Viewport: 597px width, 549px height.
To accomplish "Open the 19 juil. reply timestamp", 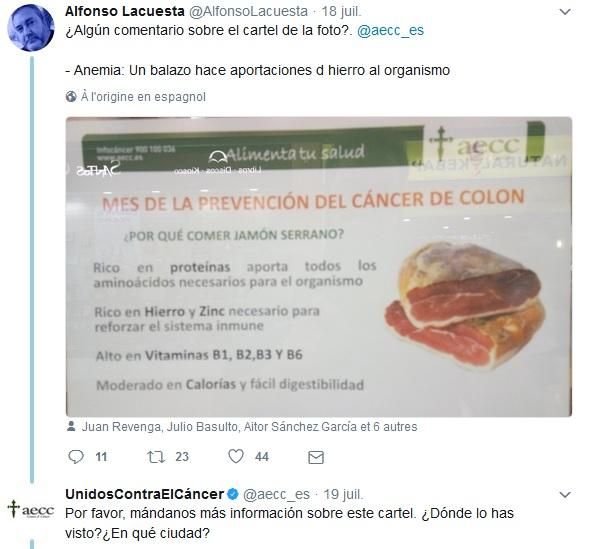I will coord(343,494).
